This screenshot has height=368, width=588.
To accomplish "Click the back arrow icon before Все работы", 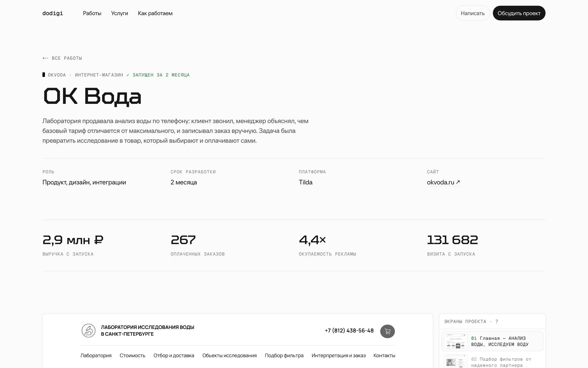I will point(46,58).
